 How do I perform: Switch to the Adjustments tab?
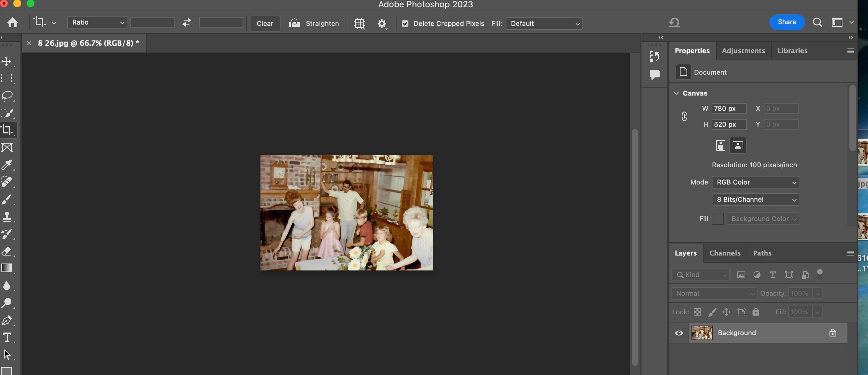click(x=743, y=50)
